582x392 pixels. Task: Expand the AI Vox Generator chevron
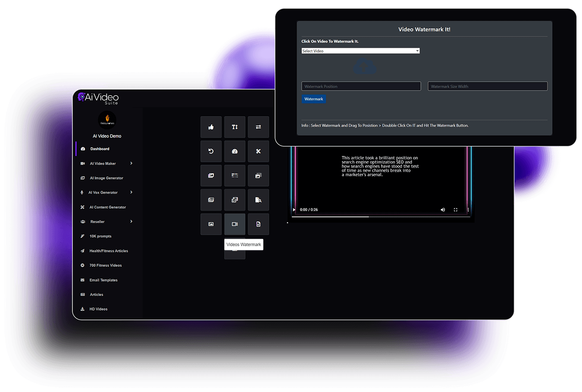coord(131,192)
